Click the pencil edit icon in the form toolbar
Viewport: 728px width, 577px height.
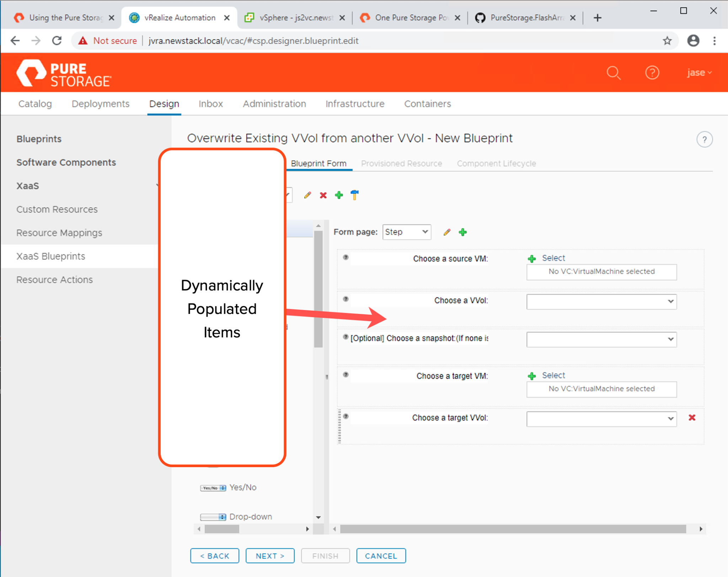click(x=307, y=195)
